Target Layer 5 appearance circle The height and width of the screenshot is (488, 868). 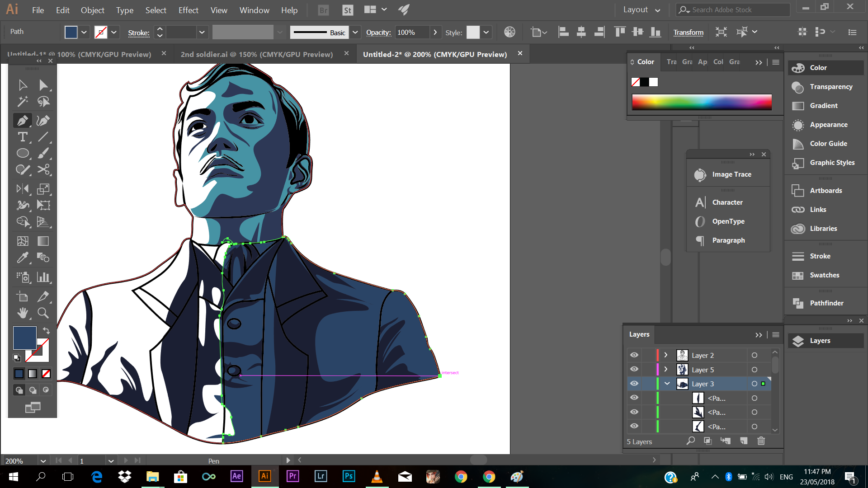point(755,370)
